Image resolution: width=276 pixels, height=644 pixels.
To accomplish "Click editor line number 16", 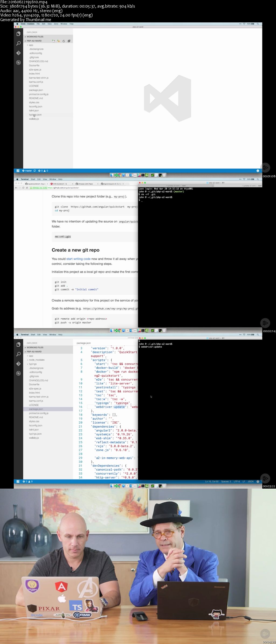I will pyautogui.click(x=81, y=407).
